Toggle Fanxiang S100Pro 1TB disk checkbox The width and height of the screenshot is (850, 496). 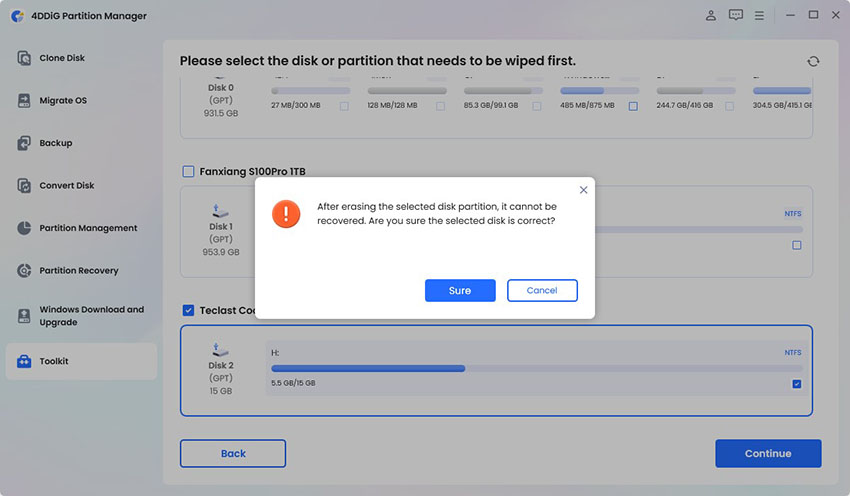[x=188, y=171]
